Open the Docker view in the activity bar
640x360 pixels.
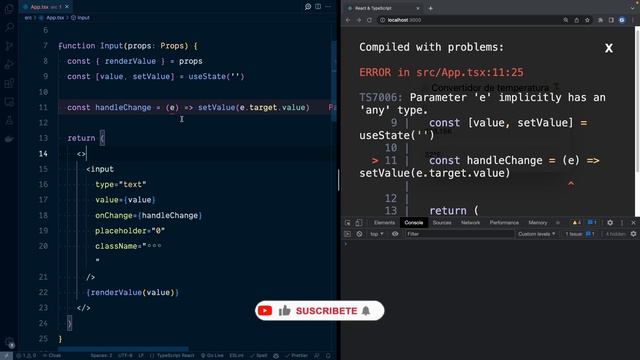[x=9, y=139]
